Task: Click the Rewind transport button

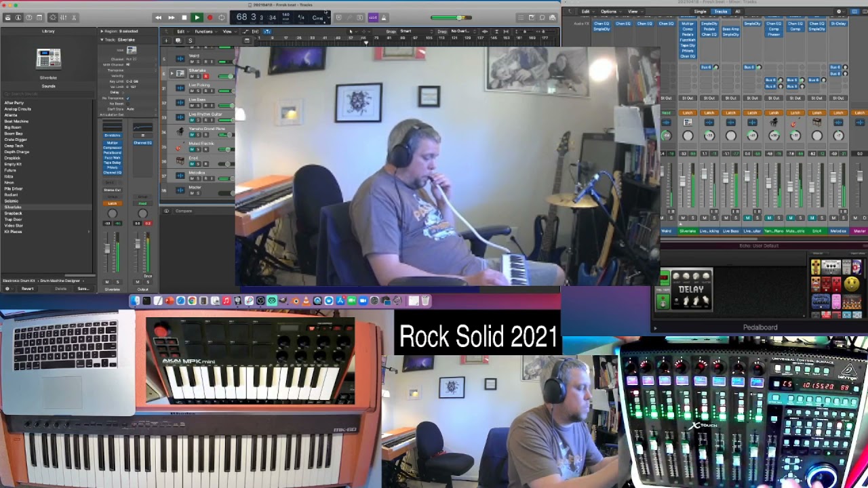Action: point(159,18)
